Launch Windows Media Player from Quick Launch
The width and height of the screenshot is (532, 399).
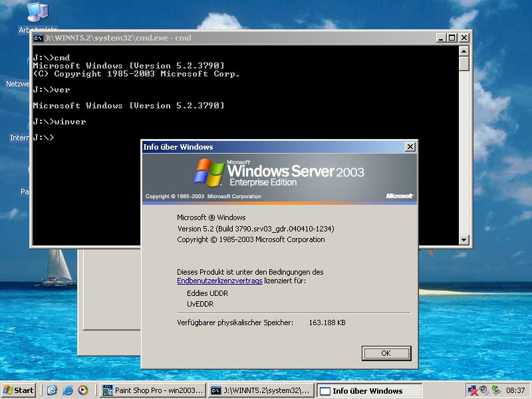click(x=82, y=390)
